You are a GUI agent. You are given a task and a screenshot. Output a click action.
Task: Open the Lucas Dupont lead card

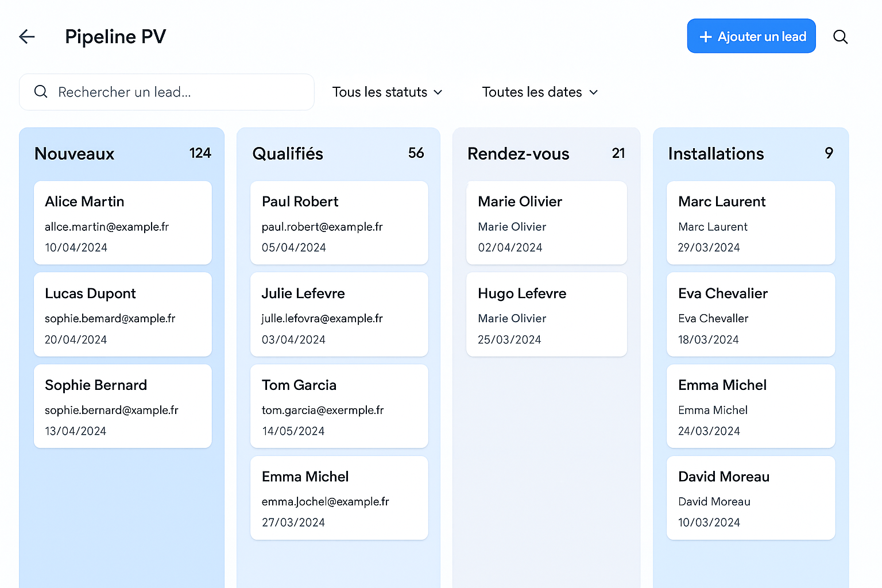pyautogui.click(x=123, y=314)
